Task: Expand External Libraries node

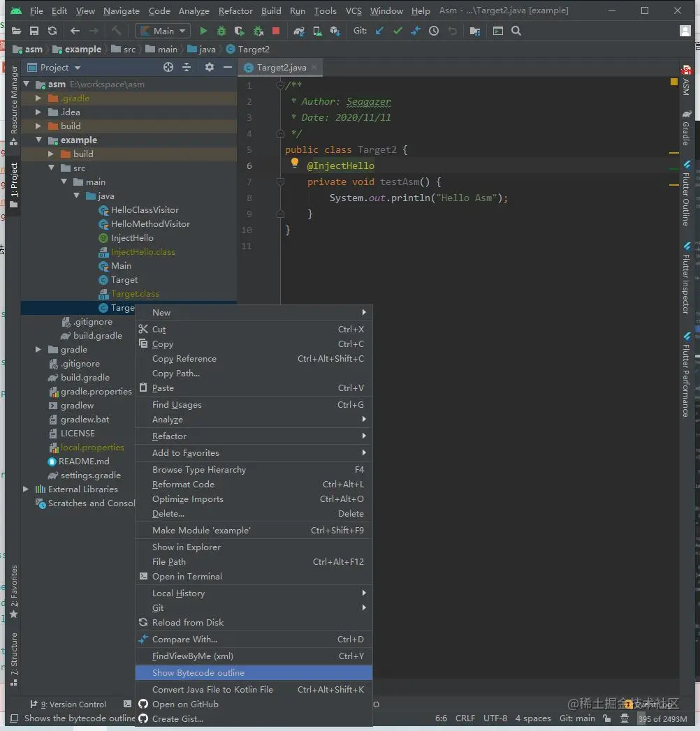Action: [x=26, y=489]
